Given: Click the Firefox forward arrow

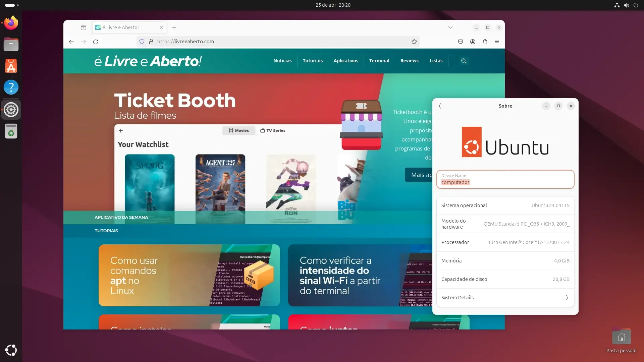Looking at the screenshot, I should 84,42.
